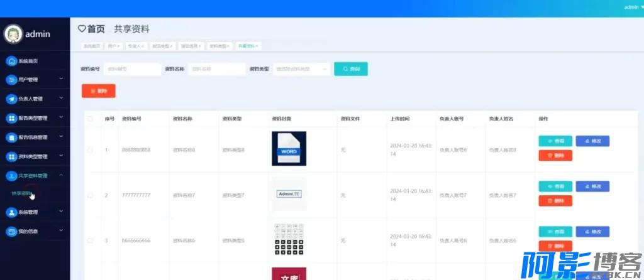Image resolution: width=644 pixels, height=280 pixels.
Task: Click the teal 查询 search button
Action: 350,68
